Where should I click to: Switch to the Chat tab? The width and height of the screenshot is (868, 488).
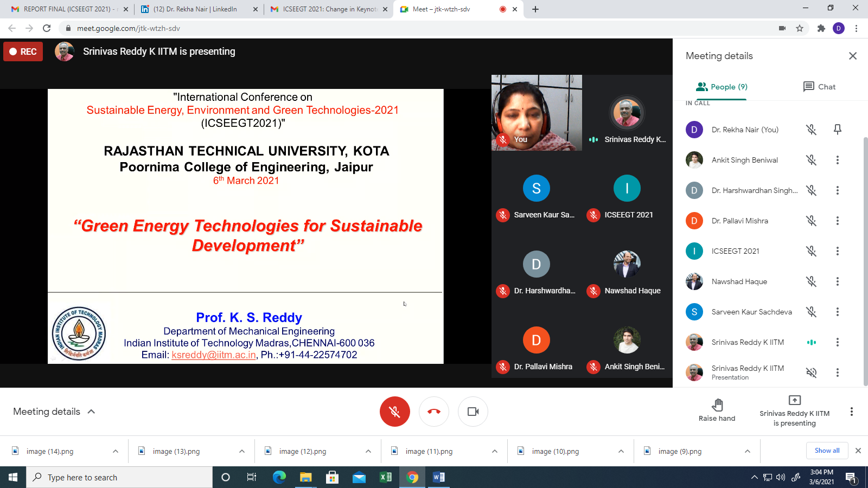[x=819, y=87]
